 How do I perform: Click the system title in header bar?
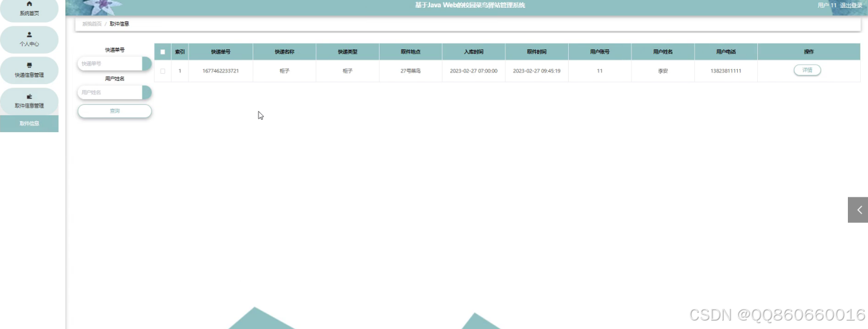tap(470, 5)
